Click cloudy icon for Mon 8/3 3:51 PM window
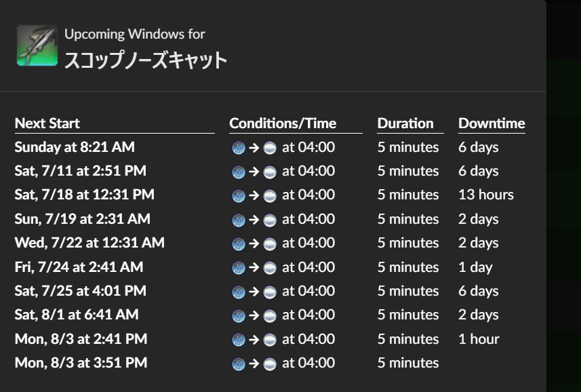This screenshot has width=581, height=392. pyautogui.click(x=270, y=364)
